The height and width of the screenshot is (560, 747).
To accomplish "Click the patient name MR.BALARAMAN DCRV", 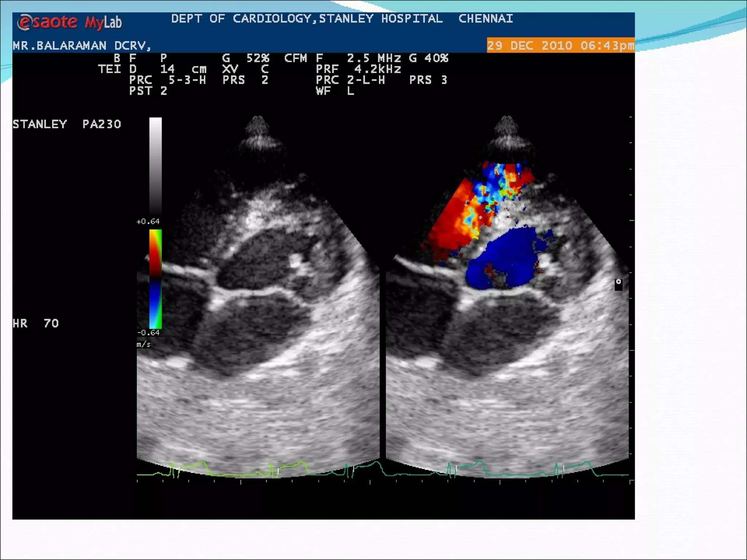I will [82, 46].
